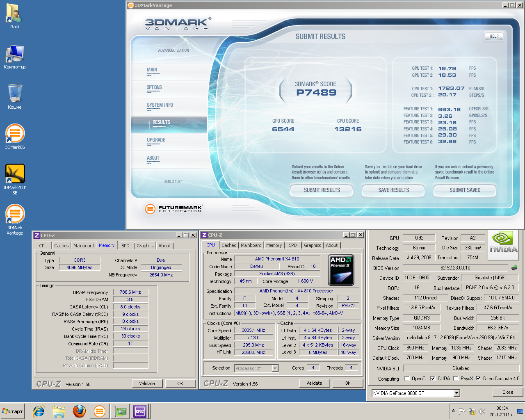Open the ABOUT section in 3DMark Vantage
Image resolution: width=525 pixels, height=420 pixels.
click(153, 158)
